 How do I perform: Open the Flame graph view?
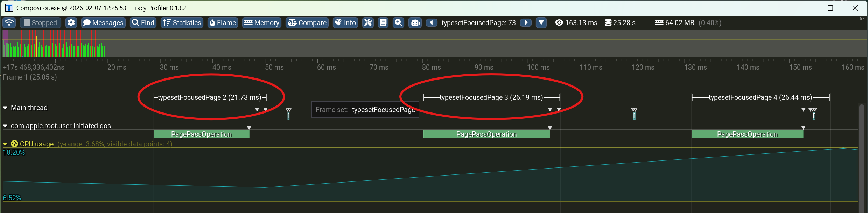coord(223,23)
